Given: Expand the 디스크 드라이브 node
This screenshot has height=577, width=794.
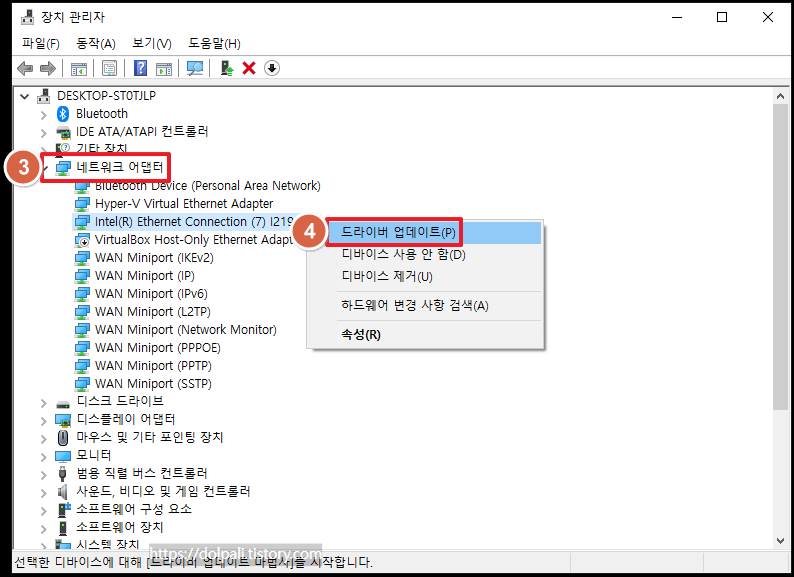Looking at the screenshot, I should click(x=44, y=404).
